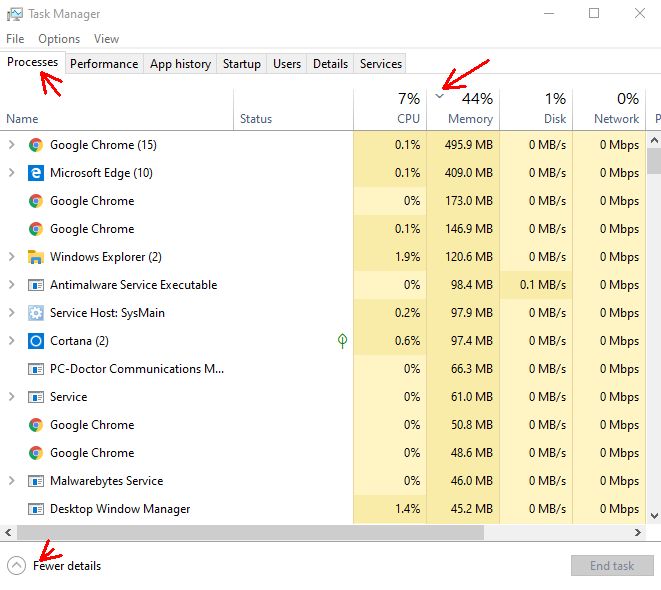Select the Desktop Window Manager row name
This screenshot has height=590, width=661.
(x=120, y=509)
